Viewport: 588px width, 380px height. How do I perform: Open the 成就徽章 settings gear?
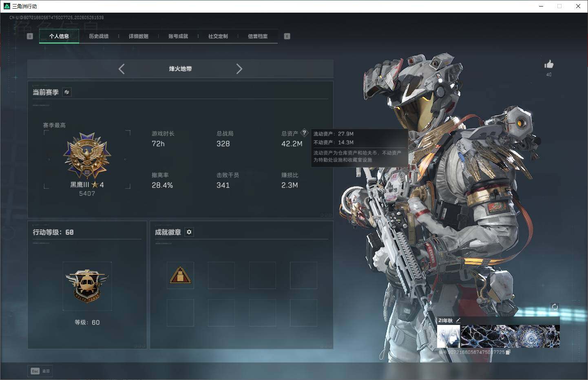pos(189,232)
